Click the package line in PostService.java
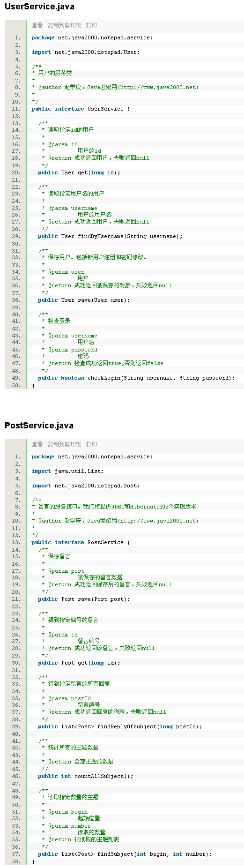Image resolution: width=244 pixels, height=868 pixels. click(x=92, y=456)
